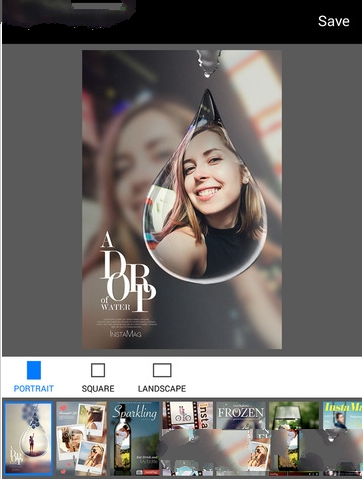Choose the water drop template thumbnail
This screenshot has width=363, height=479.
click(29, 438)
